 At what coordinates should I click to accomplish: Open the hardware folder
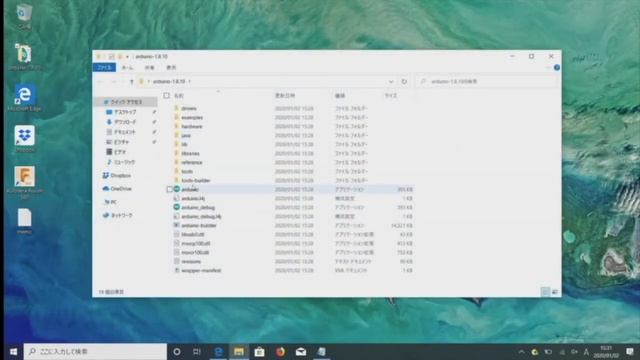tap(192, 127)
